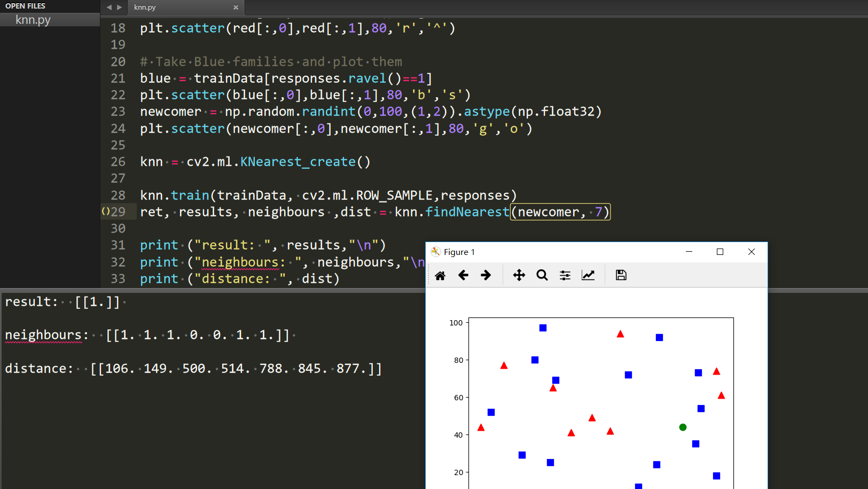Click the randint call on line 23
The height and width of the screenshot is (489, 868).
329,111
